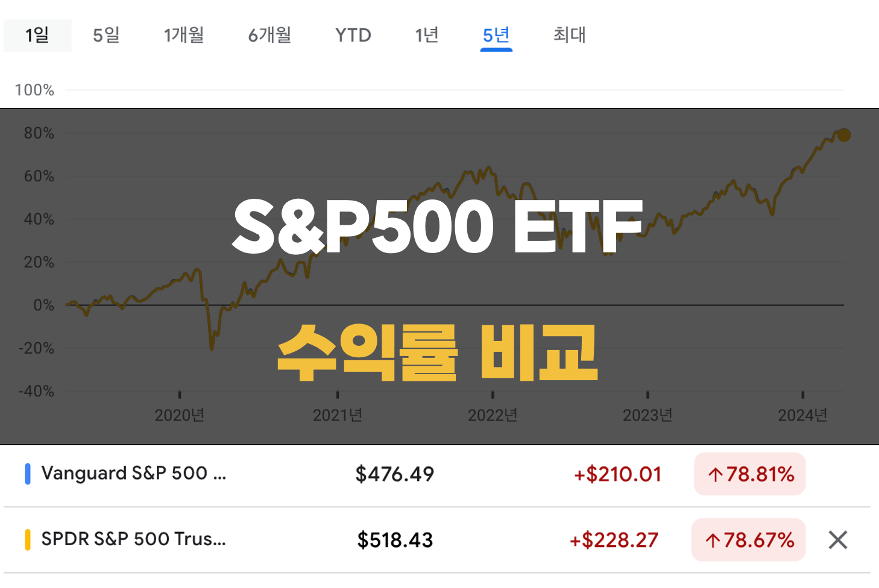Click the 2020년 axis label on chart
The width and height of the screenshot is (879, 588).
click(x=179, y=415)
